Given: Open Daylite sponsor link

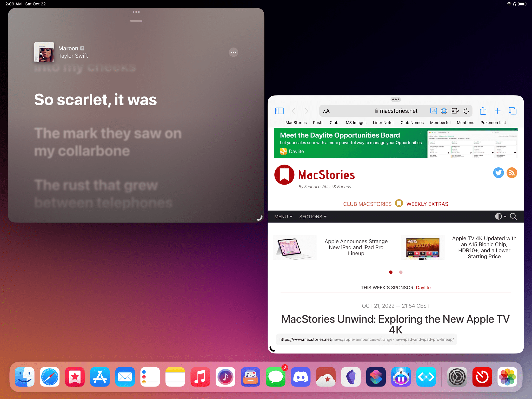Looking at the screenshot, I should point(423,287).
